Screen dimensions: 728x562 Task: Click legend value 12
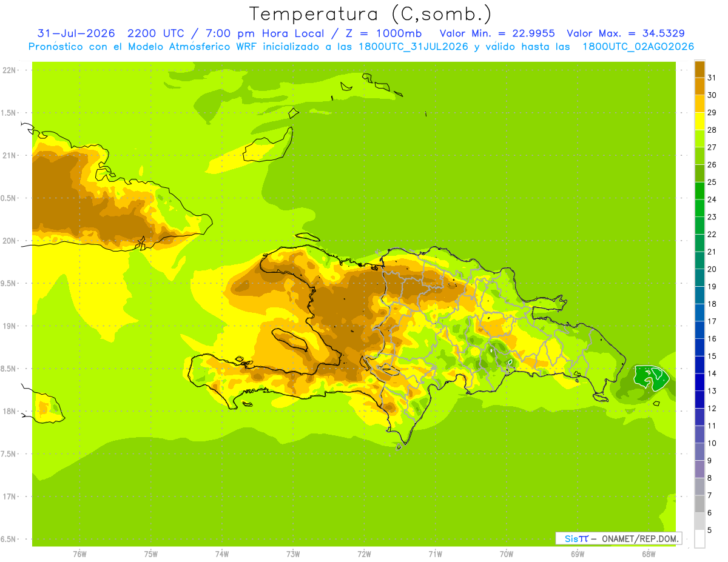point(712,408)
